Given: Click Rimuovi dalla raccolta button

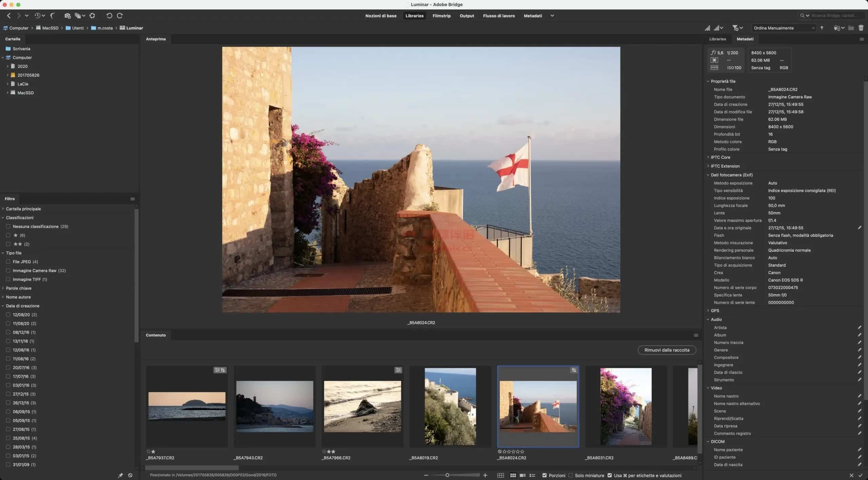Looking at the screenshot, I should [x=667, y=350].
